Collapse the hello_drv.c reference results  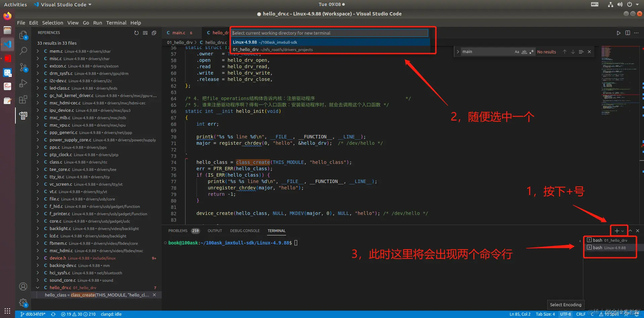coord(38,288)
